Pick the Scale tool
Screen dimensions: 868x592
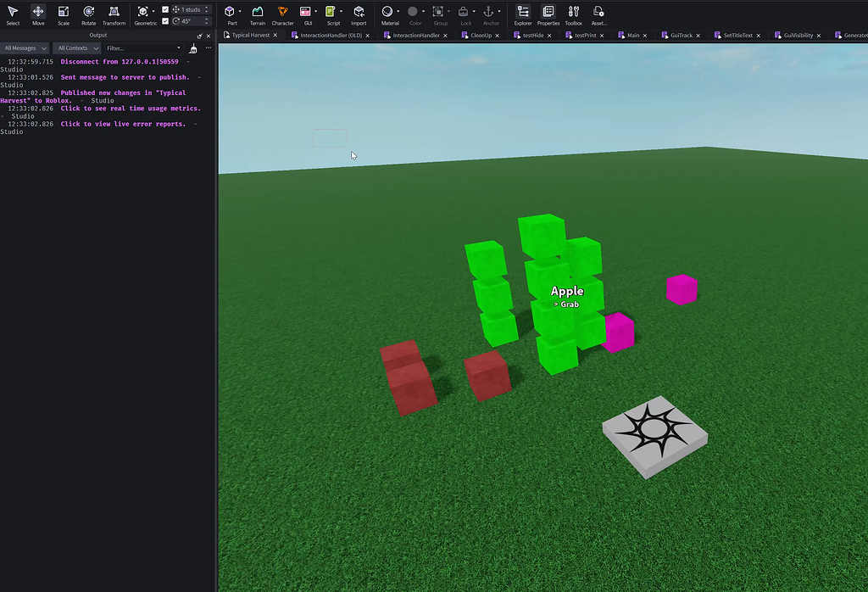[64, 15]
